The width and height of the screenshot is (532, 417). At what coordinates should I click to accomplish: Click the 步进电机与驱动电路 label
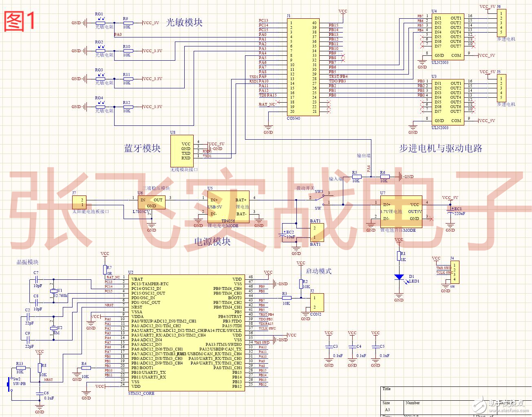click(x=441, y=148)
